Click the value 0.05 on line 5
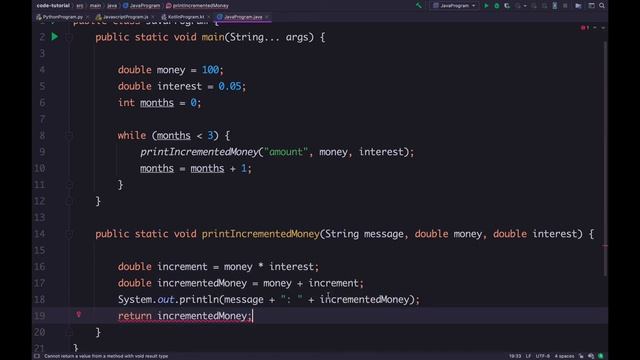The height and width of the screenshot is (360, 640). (230, 86)
